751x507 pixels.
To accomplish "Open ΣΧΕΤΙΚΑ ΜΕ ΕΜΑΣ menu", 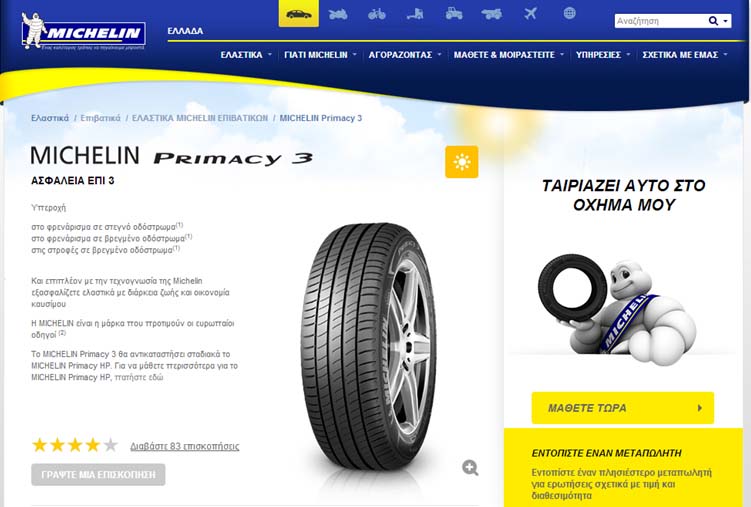I will click(x=685, y=55).
